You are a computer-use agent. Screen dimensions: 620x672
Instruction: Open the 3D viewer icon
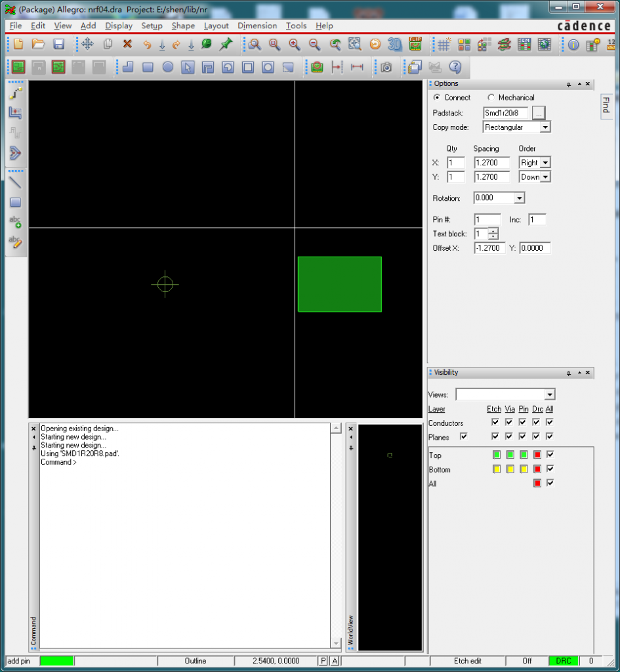pos(394,44)
